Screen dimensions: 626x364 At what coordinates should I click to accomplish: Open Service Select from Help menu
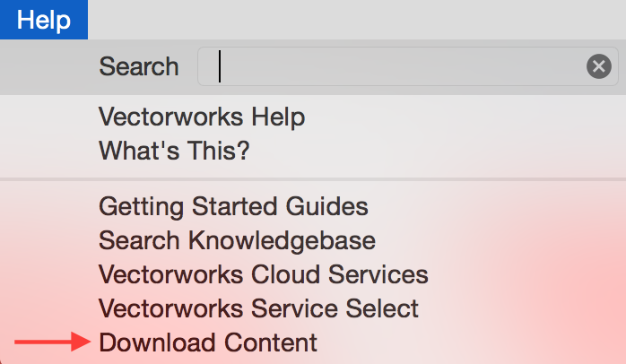pos(258,308)
